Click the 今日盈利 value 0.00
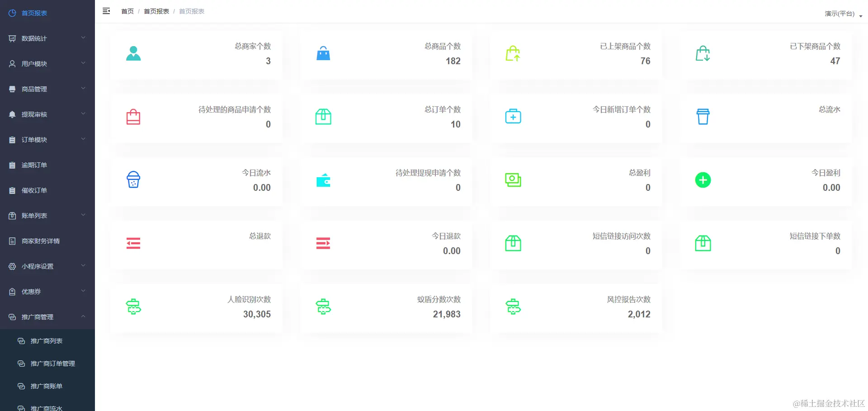The height and width of the screenshot is (411, 868). coord(831,188)
